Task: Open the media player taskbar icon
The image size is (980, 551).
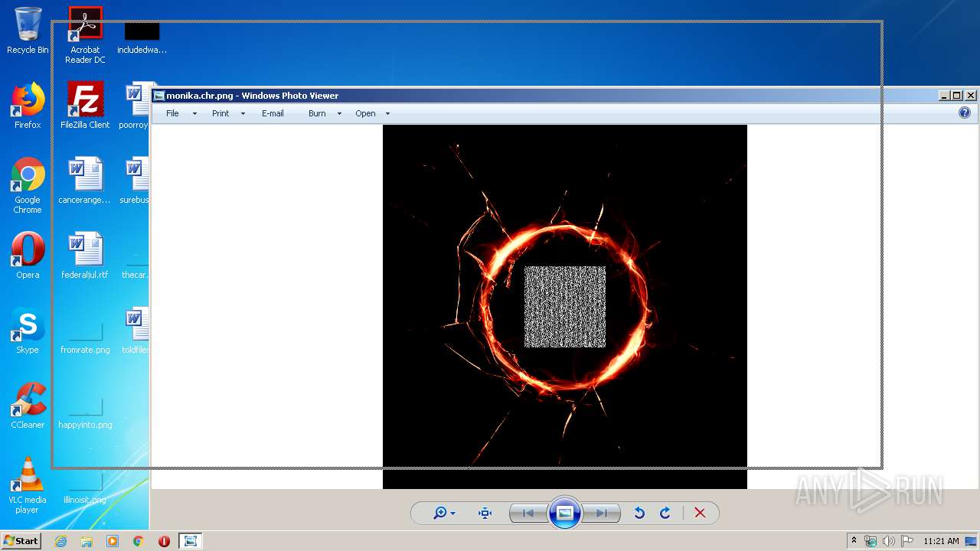Action: click(113, 541)
